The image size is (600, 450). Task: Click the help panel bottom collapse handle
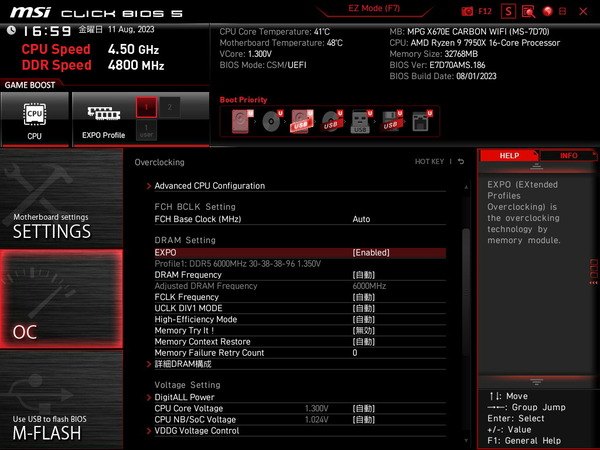[536, 382]
